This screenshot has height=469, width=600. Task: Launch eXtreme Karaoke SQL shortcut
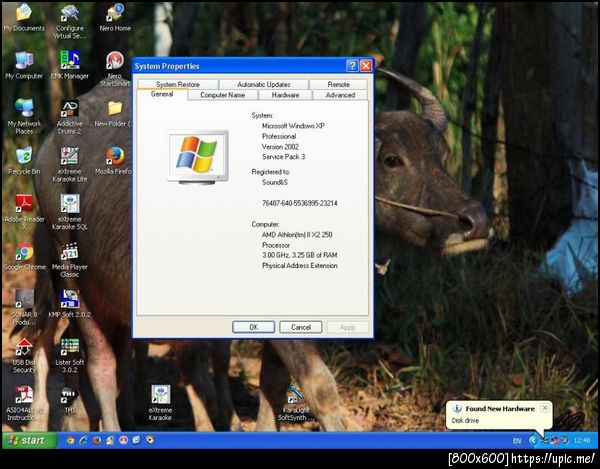70,212
